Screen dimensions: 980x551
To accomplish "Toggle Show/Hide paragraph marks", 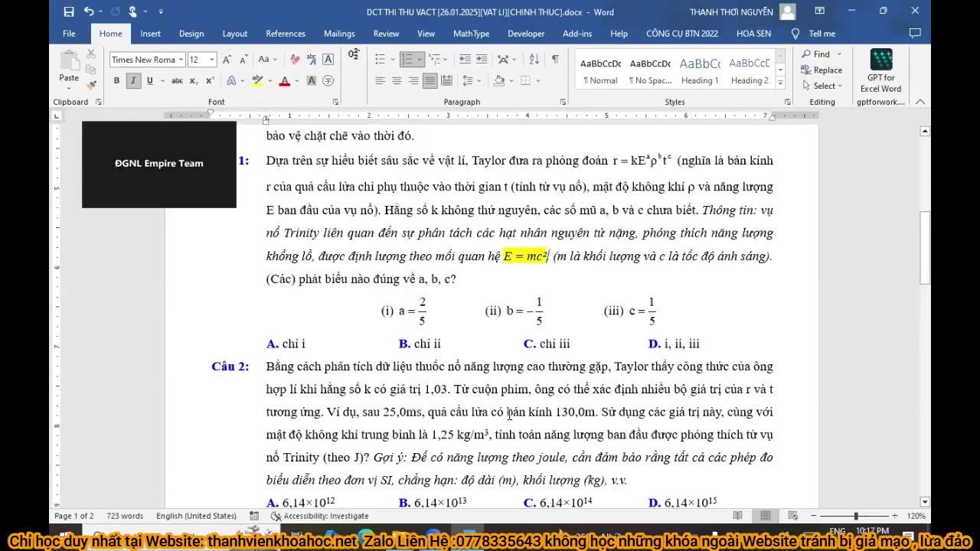I will pyautogui.click(x=555, y=60).
